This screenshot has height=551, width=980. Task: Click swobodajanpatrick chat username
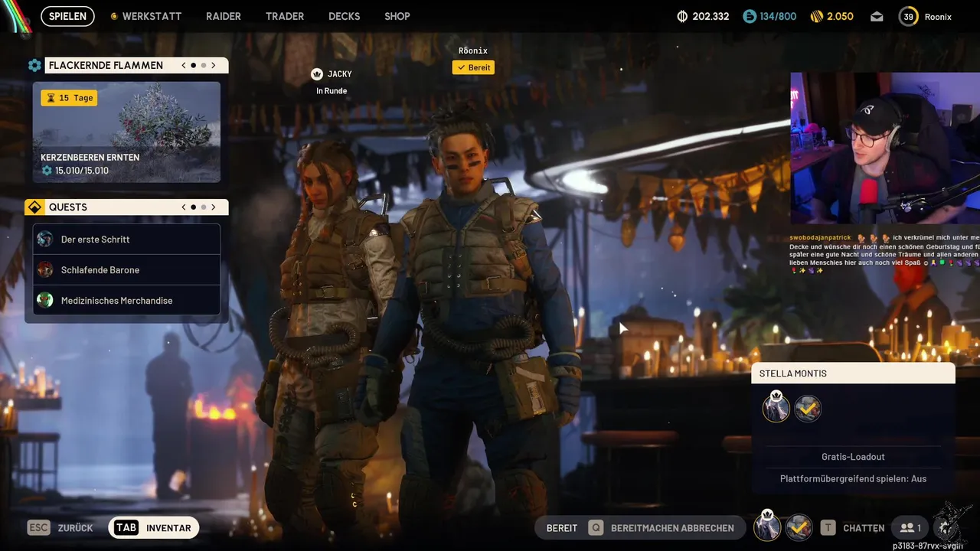point(820,238)
